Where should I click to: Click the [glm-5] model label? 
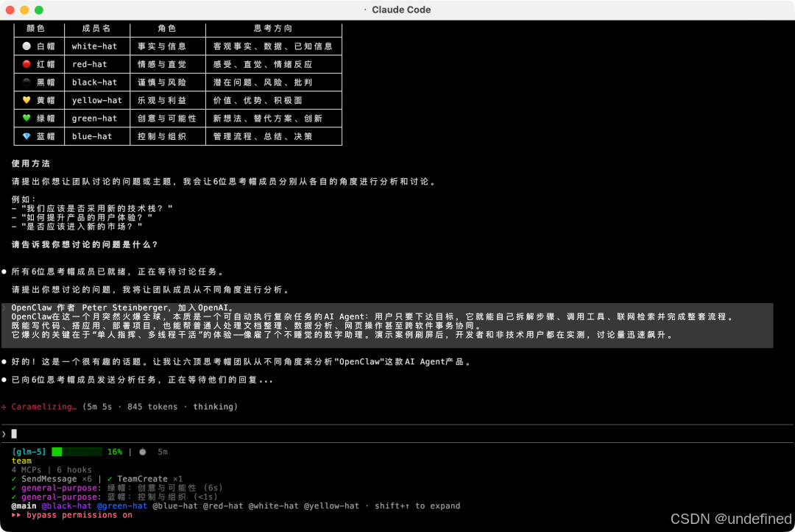pos(29,452)
